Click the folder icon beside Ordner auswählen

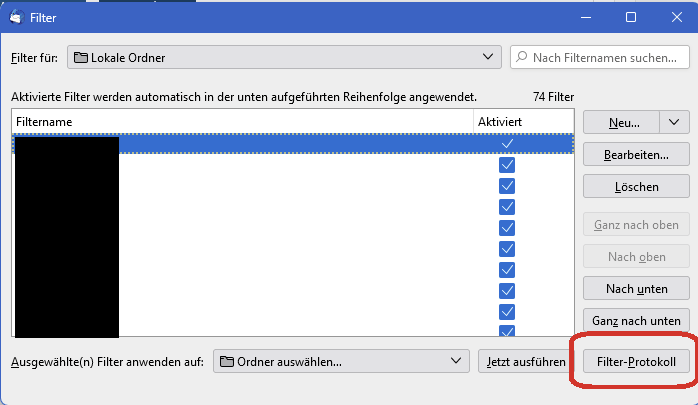[226, 361]
